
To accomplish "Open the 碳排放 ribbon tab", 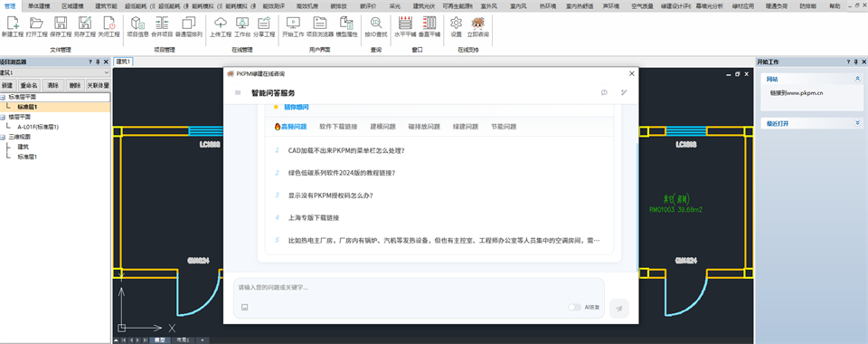I will pyautogui.click(x=338, y=5).
